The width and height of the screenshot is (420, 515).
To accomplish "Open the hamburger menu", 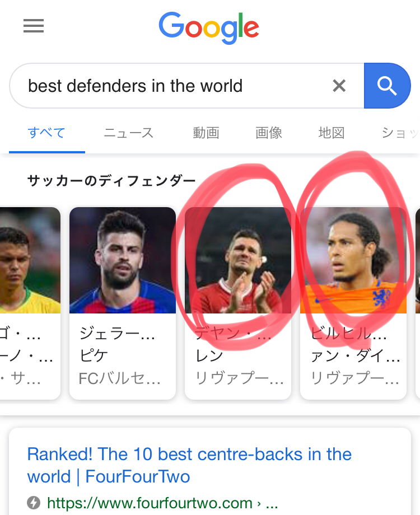I will tap(34, 26).
